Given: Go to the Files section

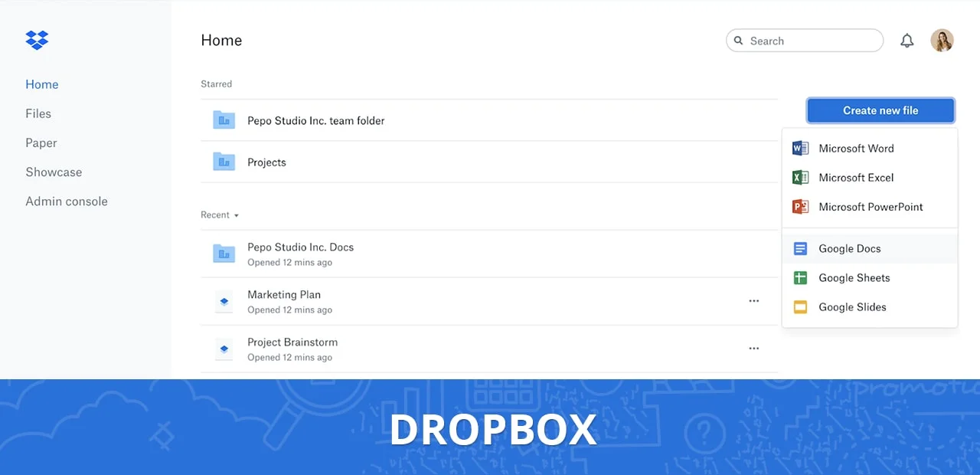Looking at the screenshot, I should point(38,113).
